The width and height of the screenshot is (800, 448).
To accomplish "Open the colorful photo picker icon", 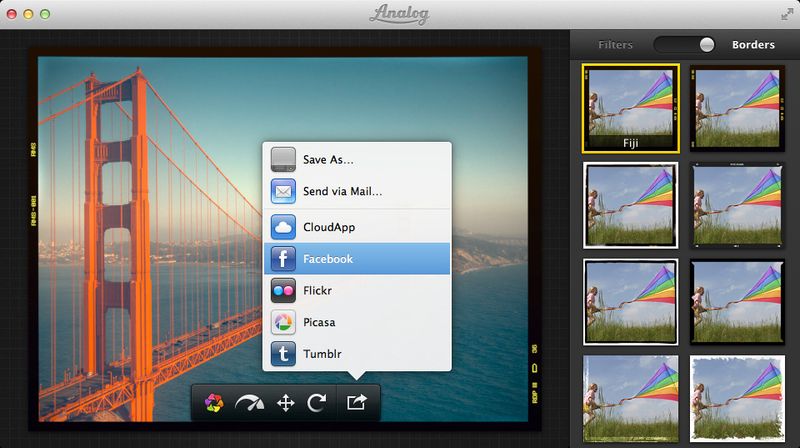I will point(214,403).
